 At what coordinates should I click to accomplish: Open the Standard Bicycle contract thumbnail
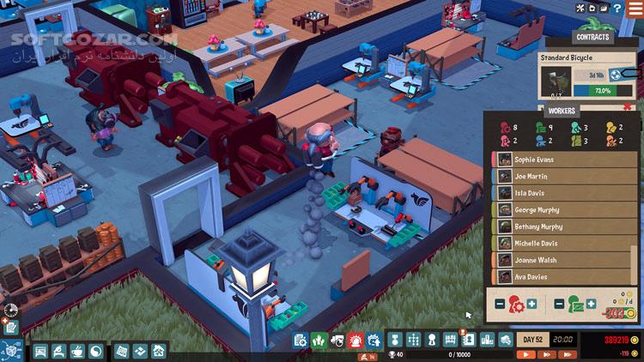tap(556, 81)
